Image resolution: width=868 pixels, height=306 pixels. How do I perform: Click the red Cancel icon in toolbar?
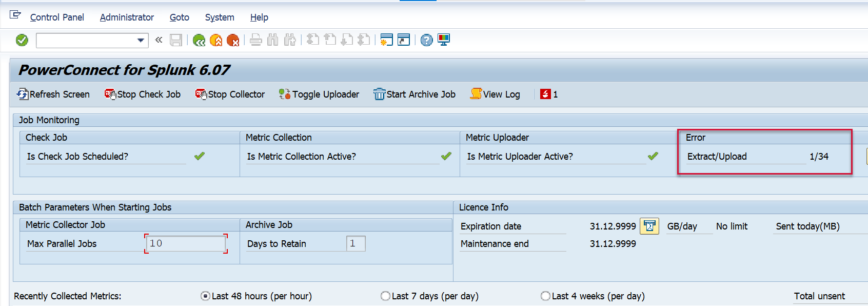click(233, 40)
